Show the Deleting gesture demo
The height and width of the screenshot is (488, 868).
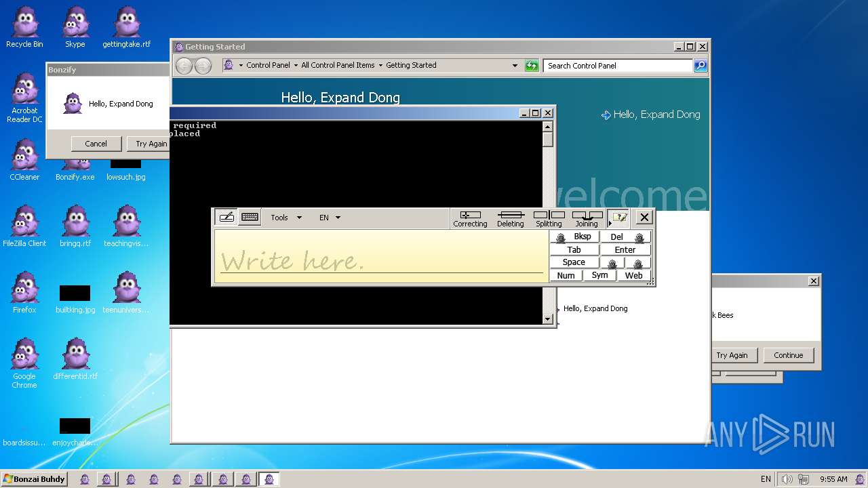coord(510,218)
